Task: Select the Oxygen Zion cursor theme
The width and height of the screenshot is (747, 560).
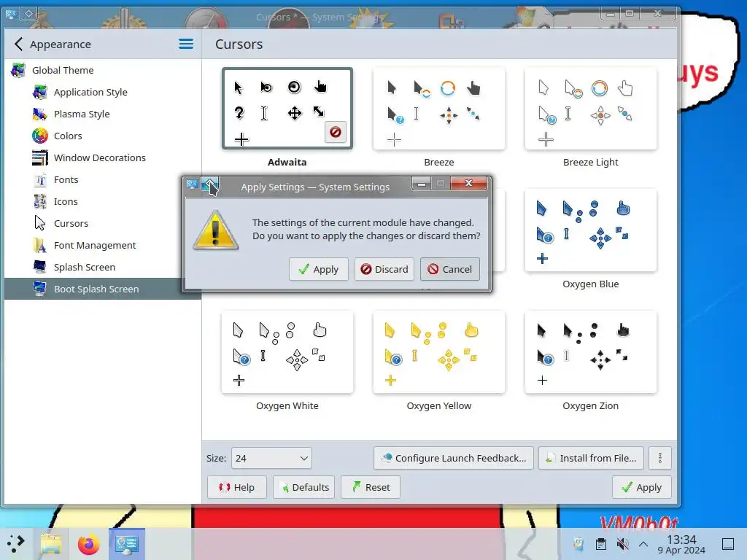Action: pyautogui.click(x=591, y=352)
